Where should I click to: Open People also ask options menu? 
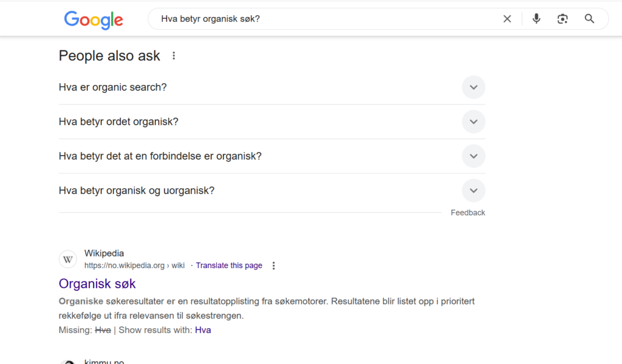(x=174, y=56)
